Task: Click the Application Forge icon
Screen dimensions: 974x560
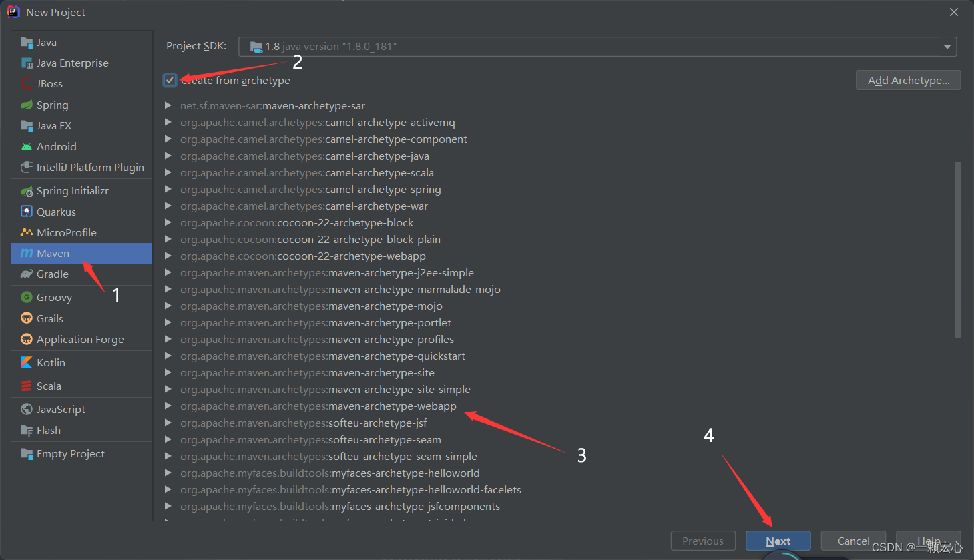Action: (27, 339)
